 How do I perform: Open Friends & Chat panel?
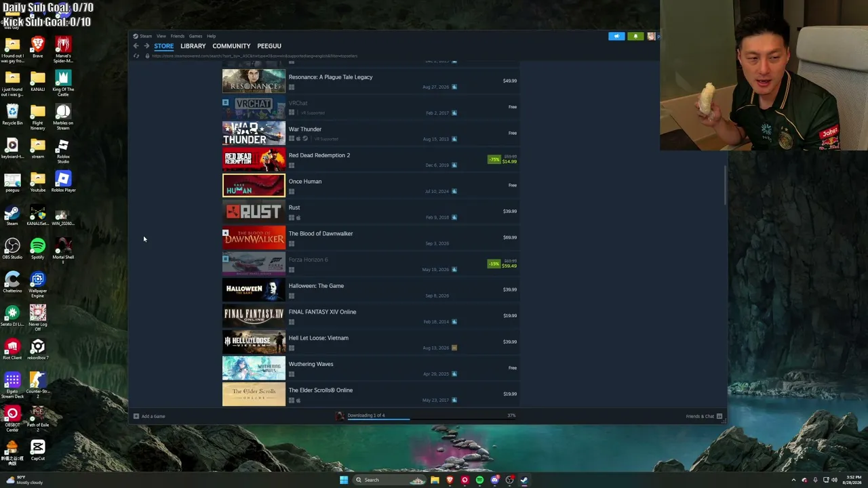coord(704,416)
